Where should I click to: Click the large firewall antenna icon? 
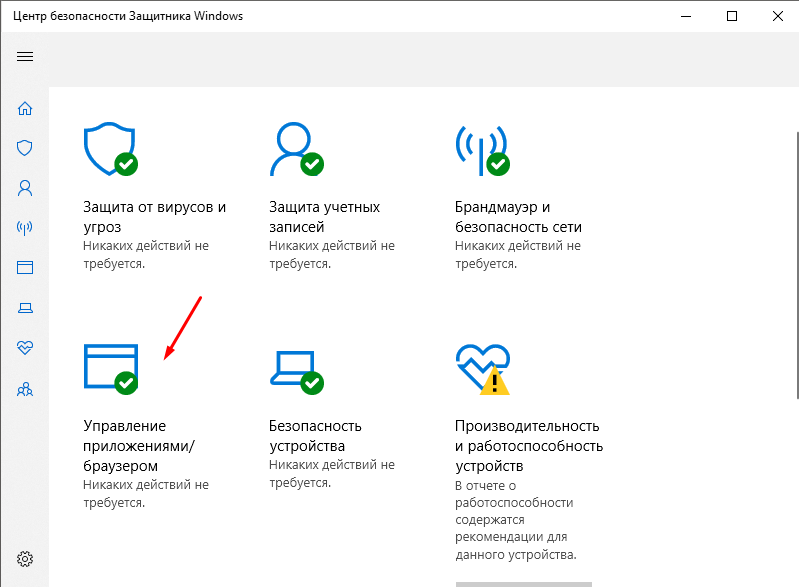(482, 150)
